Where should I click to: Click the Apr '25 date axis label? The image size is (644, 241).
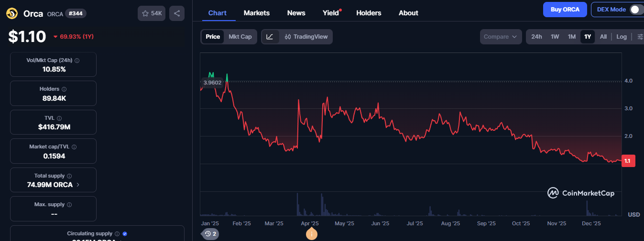coord(310,223)
